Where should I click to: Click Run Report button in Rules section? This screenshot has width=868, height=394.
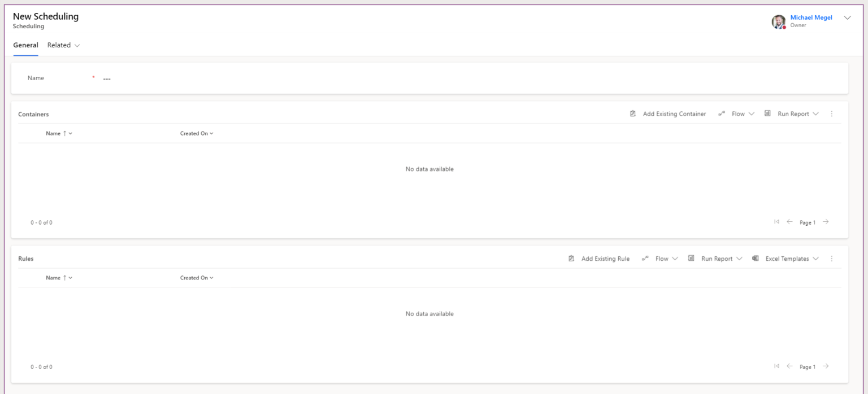tap(717, 259)
